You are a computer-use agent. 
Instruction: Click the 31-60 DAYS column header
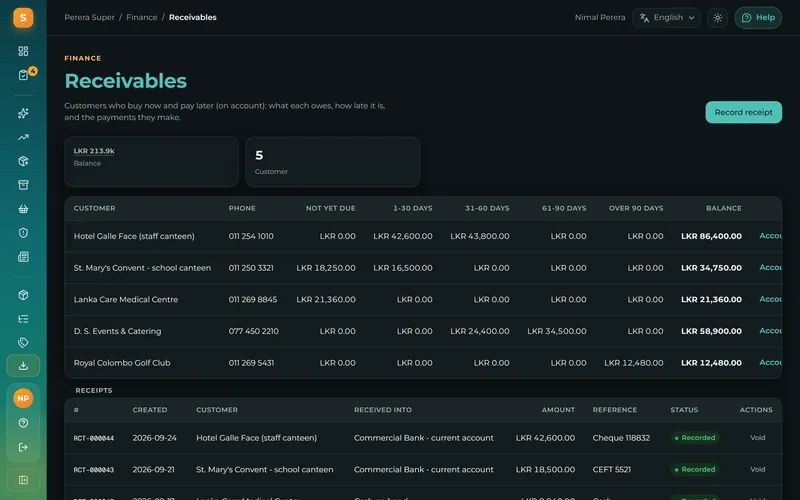[487, 208]
